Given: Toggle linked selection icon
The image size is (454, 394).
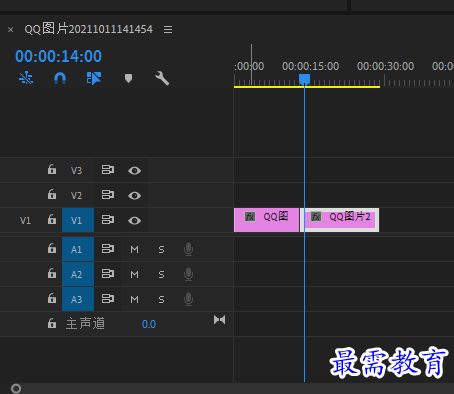Looking at the screenshot, I should click(94, 78).
